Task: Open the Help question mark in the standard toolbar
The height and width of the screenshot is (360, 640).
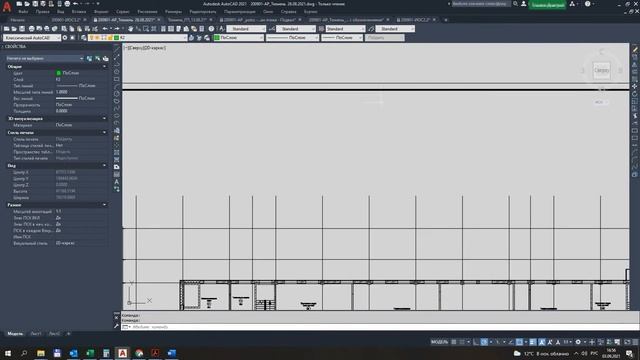Action: click(x=211, y=29)
